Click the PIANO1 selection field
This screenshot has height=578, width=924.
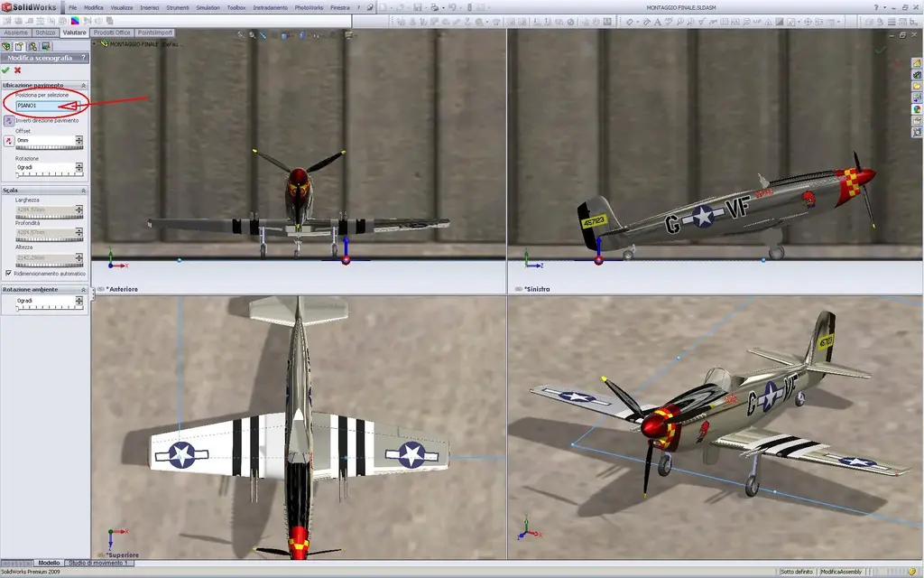click(x=46, y=106)
